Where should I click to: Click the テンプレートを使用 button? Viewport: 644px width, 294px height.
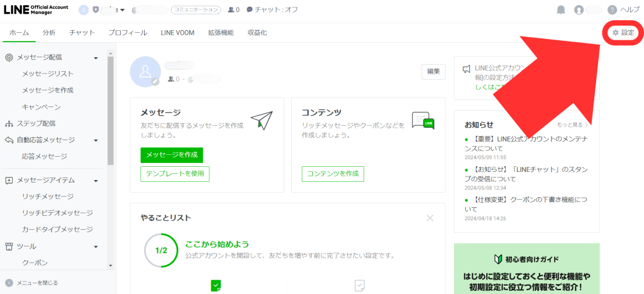[x=175, y=174]
